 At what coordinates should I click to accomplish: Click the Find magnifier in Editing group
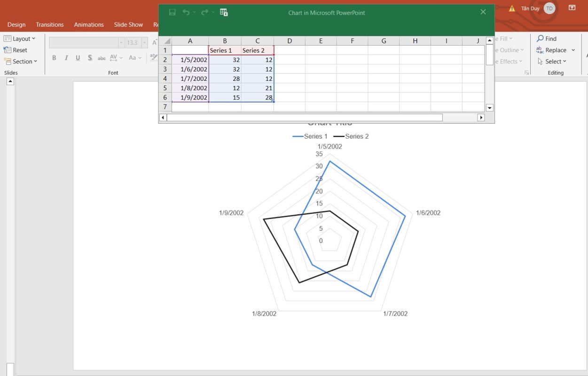tap(541, 39)
